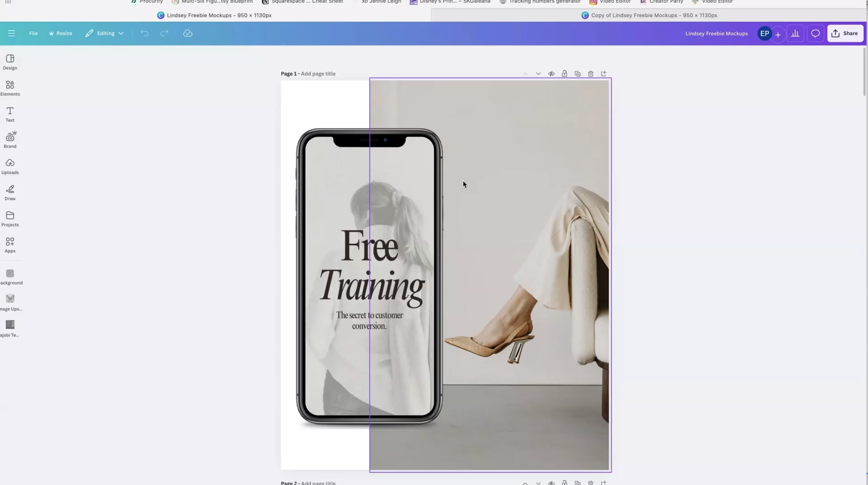This screenshot has width=868, height=485.
Task: Click the Share button
Action: pos(845,33)
